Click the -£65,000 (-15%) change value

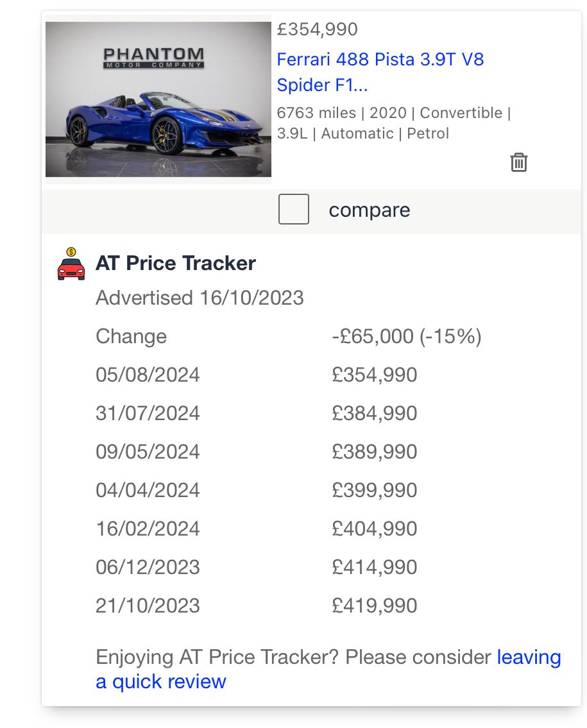406,337
